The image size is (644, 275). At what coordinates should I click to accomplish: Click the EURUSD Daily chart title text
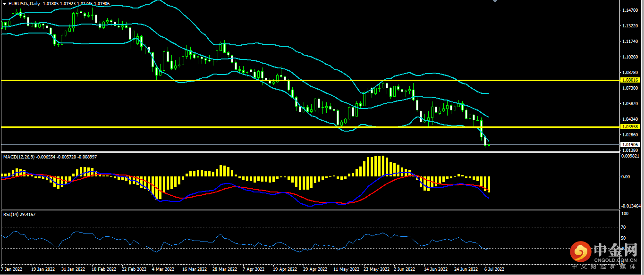[x=25, y=3]
